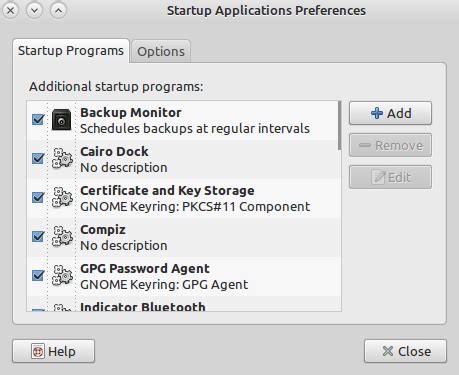Select the Indicator Bluetooth list entry
Image resolution: width=459 pixels, height=375 pixels.
click(184, 304)
